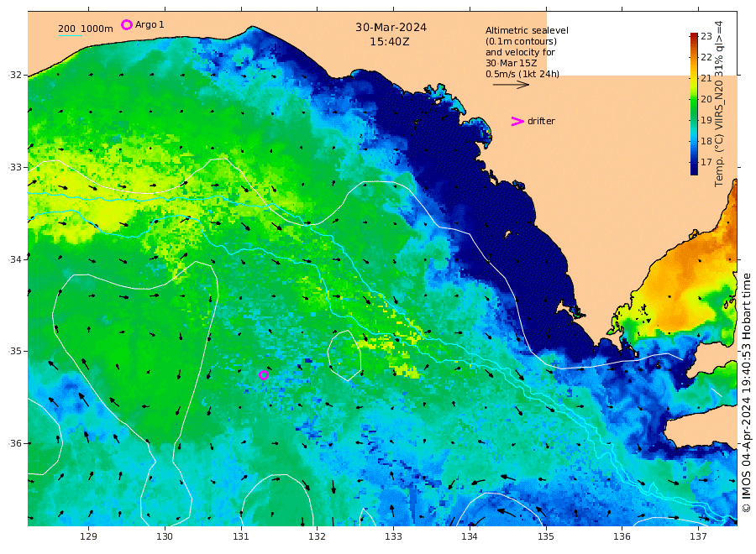Click the longitude axis label 136
Viewport: 756px width, 554px height.
click(622, 536)
